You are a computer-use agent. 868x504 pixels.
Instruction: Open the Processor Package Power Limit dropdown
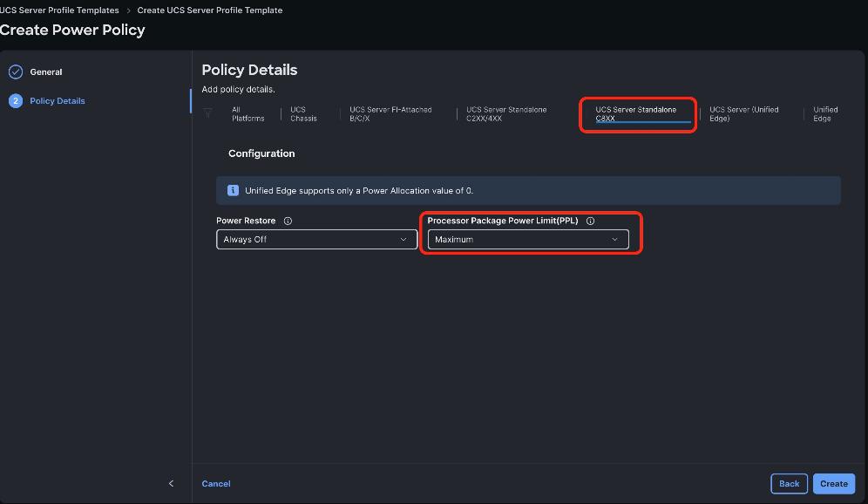click(x=528, y=239)
